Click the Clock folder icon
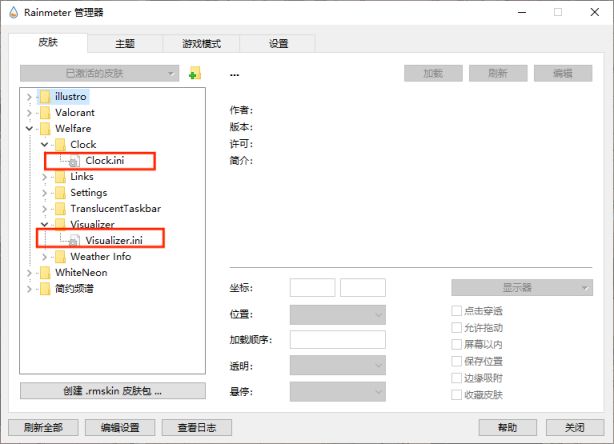The height and width of the screenshot is (444, 614). coord(60,144)
